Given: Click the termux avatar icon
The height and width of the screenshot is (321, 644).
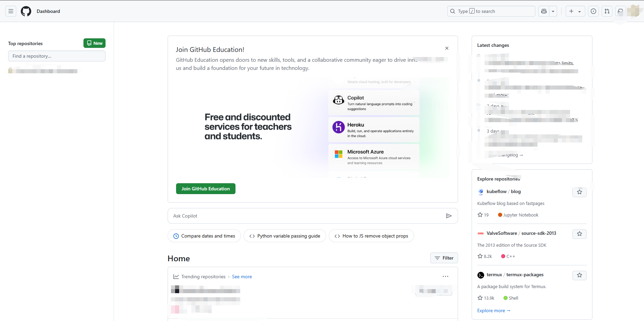Looking at the screenshot, I should click(481, 275).
